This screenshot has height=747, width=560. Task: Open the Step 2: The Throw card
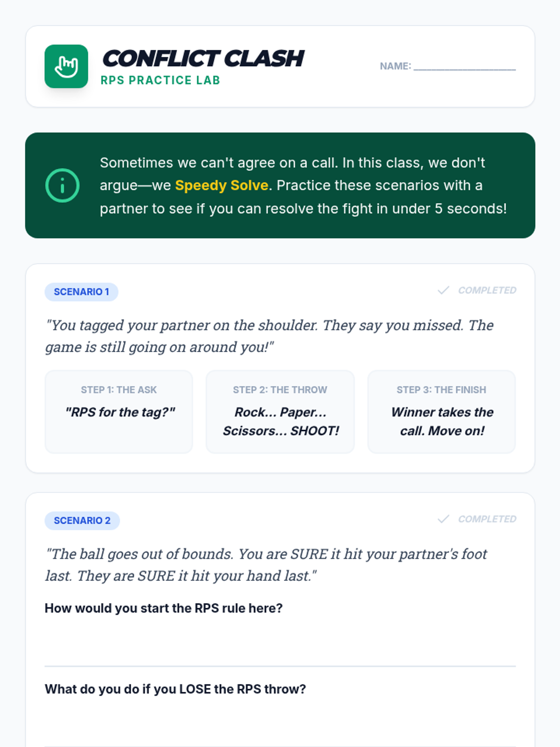click(x=280, y=412)
